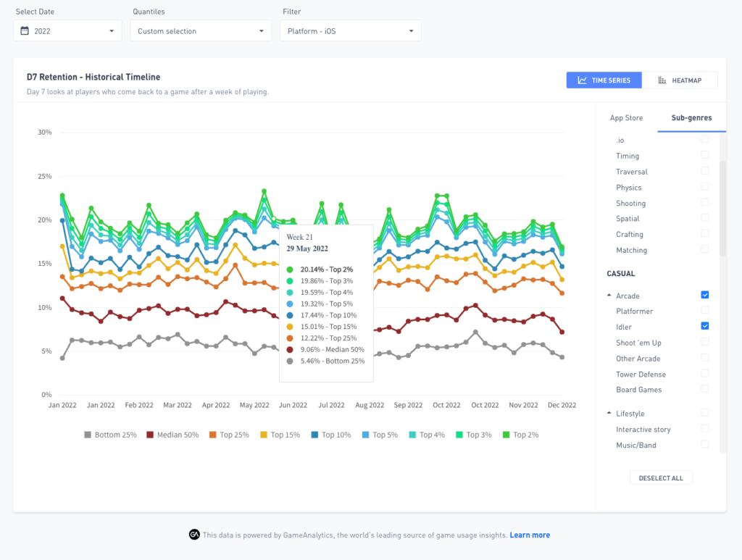Select the Sub-genres tab
This screenshot has width=742, height=560.
pos(691,118)
